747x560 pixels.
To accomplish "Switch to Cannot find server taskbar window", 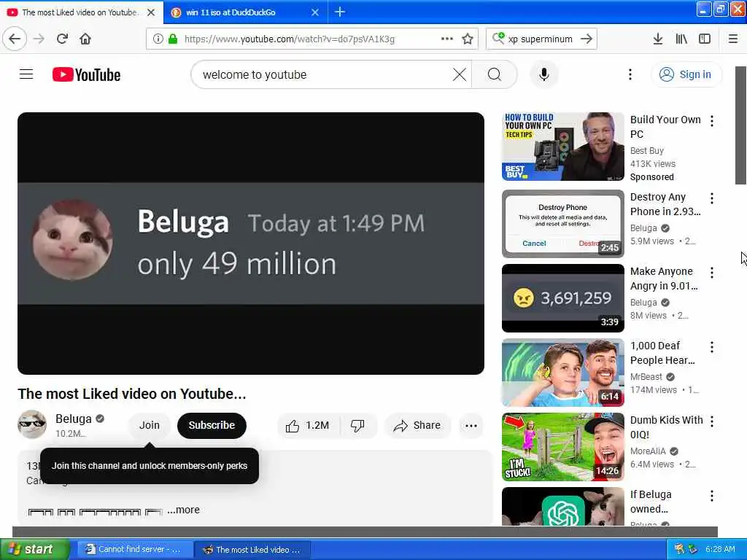I will pos(136,549).
